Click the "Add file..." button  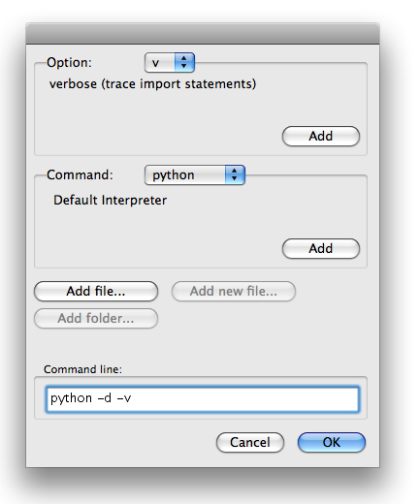tap(96, 291)
